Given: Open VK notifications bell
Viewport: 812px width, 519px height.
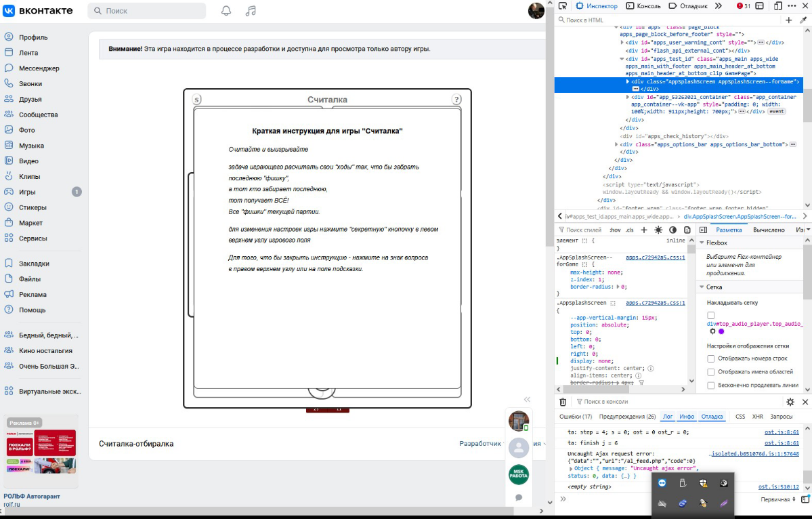Looking at the screenshot, I should click(x=226, y=11).
